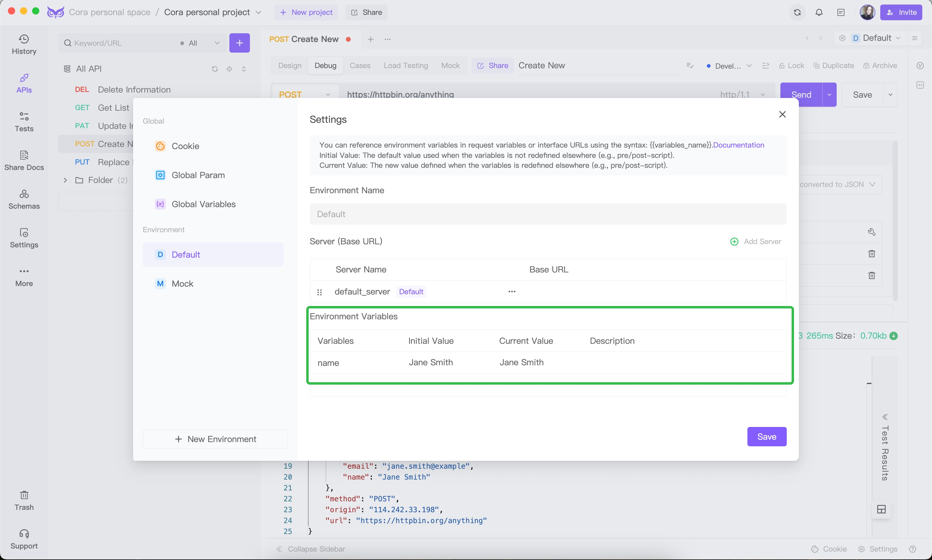This screenshot has width=932, height=560.
Task: Select the Mock environment
Action: (x=182, y=283)
